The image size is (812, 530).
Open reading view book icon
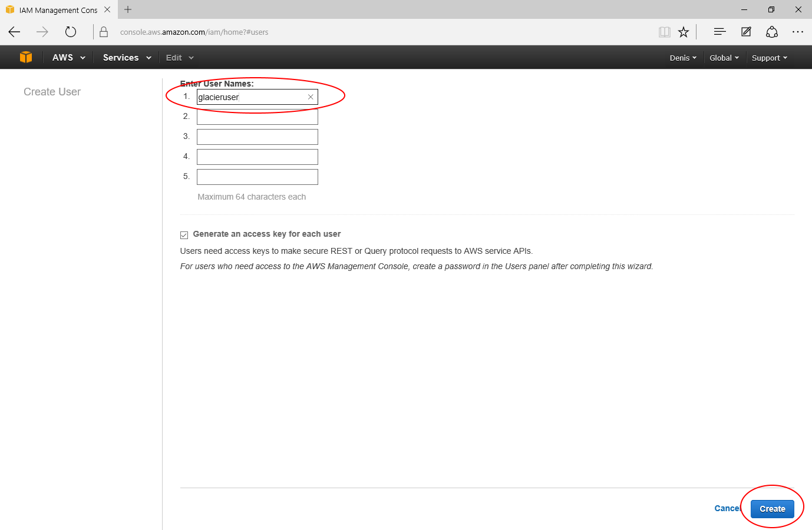[665, 32]
